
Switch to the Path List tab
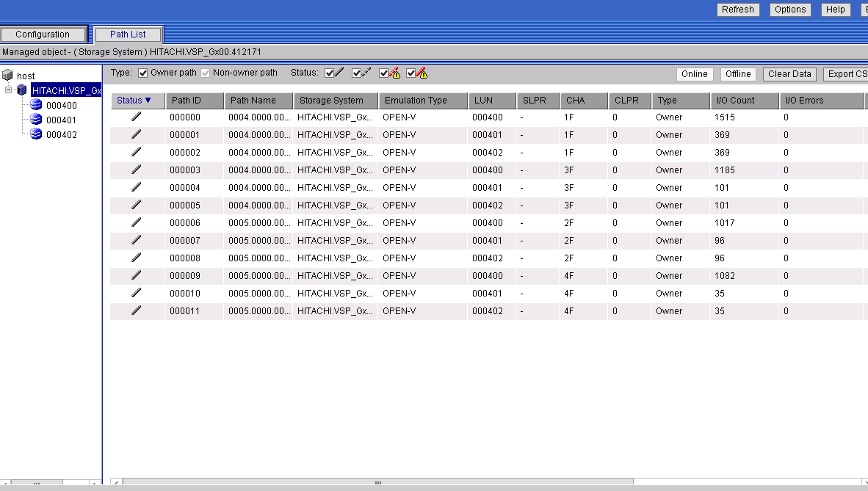tap(128, 34)
